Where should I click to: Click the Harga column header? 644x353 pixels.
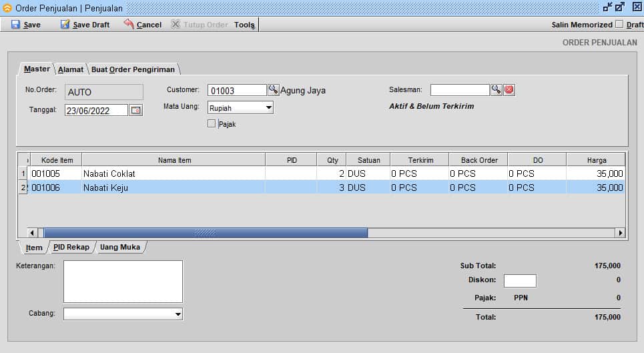[x=597, y=159]
